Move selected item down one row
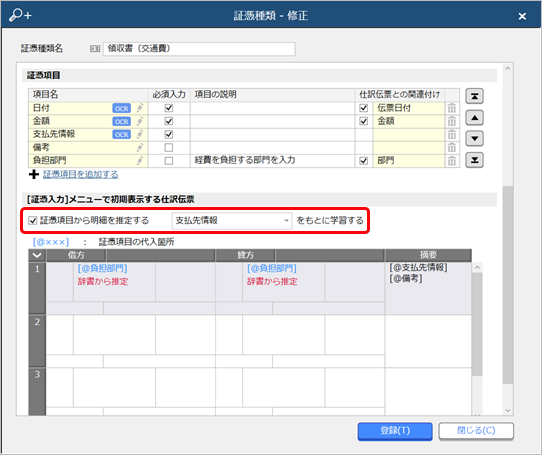Image resolution: width=542 pixels, height=455 pixels. [x=474, y=139]
